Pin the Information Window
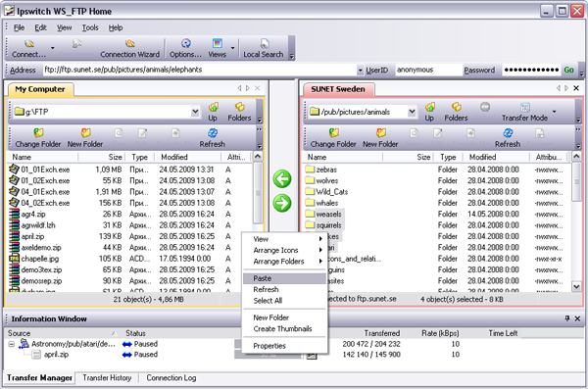The height and width of the screenshot is (389, 588). [567, 318]
